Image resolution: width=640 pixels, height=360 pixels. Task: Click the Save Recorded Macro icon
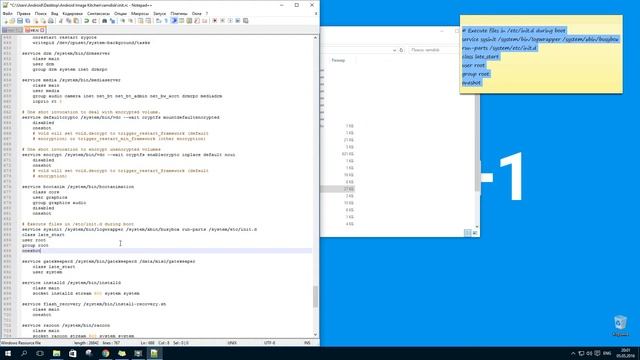pos(245,21)
